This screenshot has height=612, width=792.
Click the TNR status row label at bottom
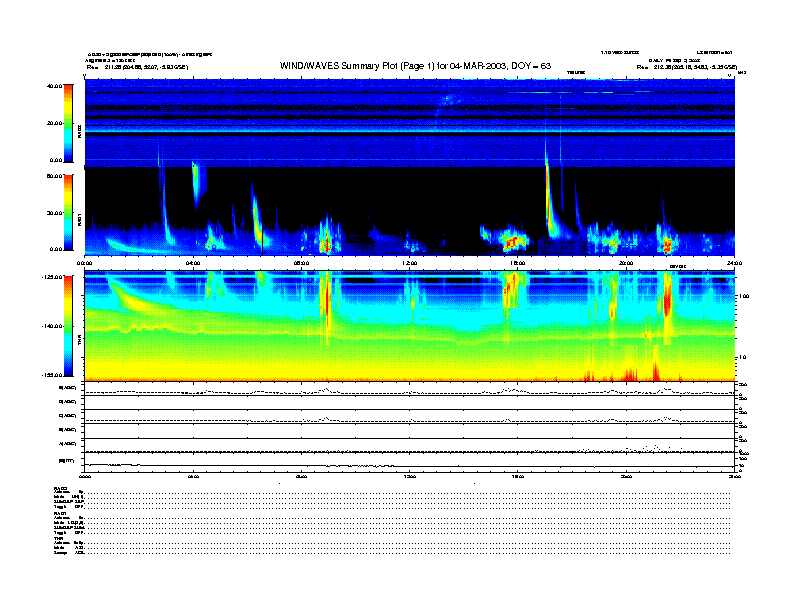(57, 538)
